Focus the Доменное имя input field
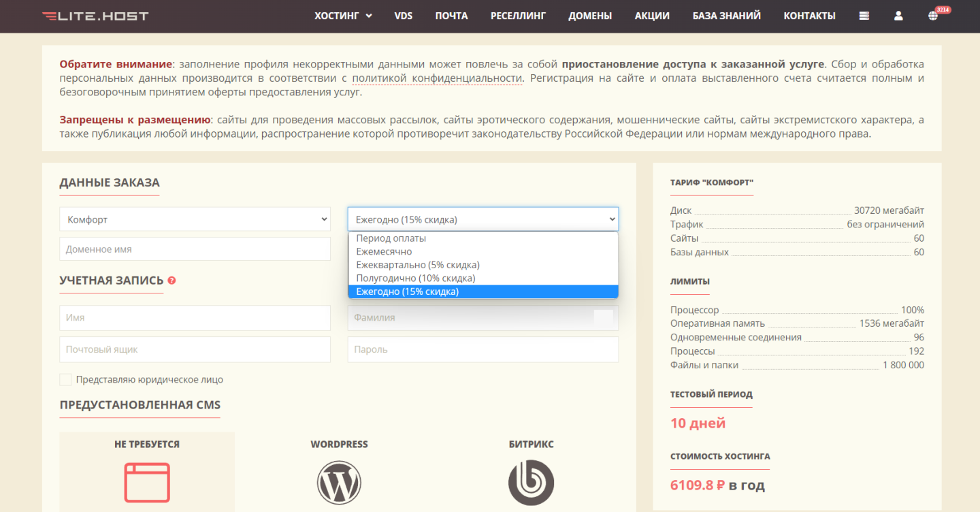Viewport: 980px width, 512px height. 195,249
